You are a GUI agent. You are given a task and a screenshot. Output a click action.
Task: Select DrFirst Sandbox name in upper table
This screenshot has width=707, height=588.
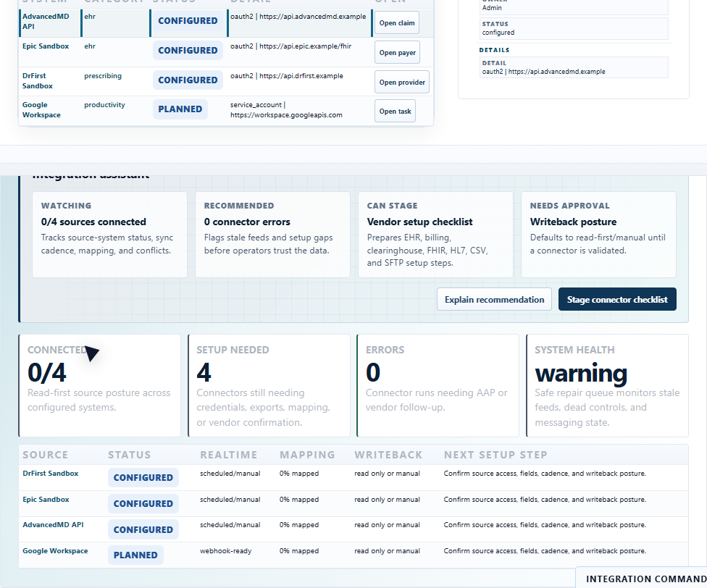point(38,81)
